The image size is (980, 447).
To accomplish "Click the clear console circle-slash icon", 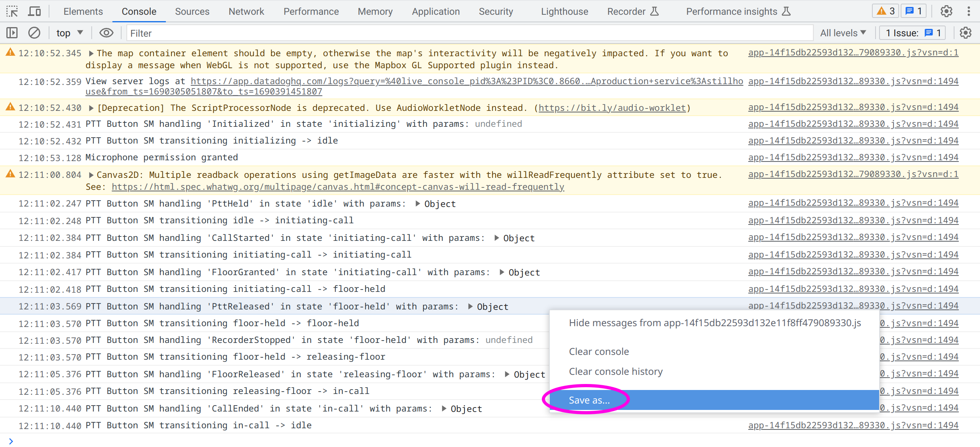I will (34, 33).
